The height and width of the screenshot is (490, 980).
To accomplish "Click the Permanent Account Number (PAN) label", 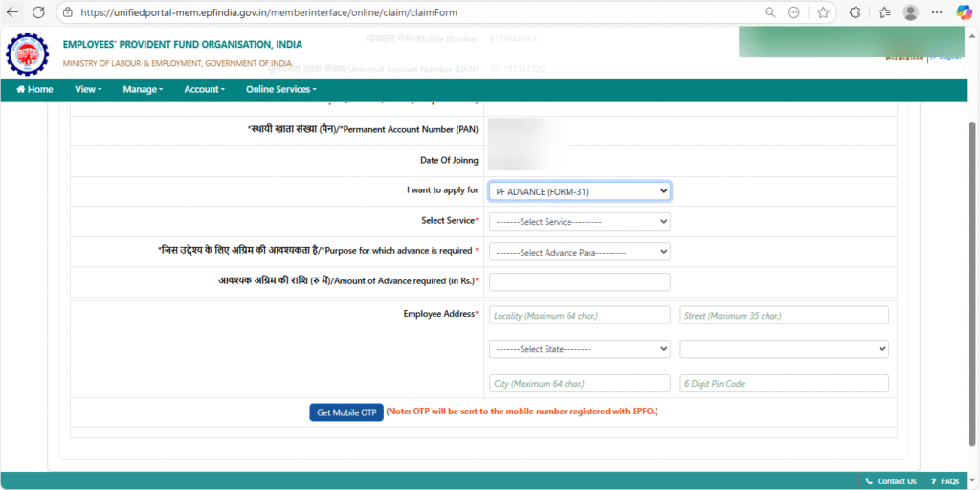I will [x=363, y=130].
